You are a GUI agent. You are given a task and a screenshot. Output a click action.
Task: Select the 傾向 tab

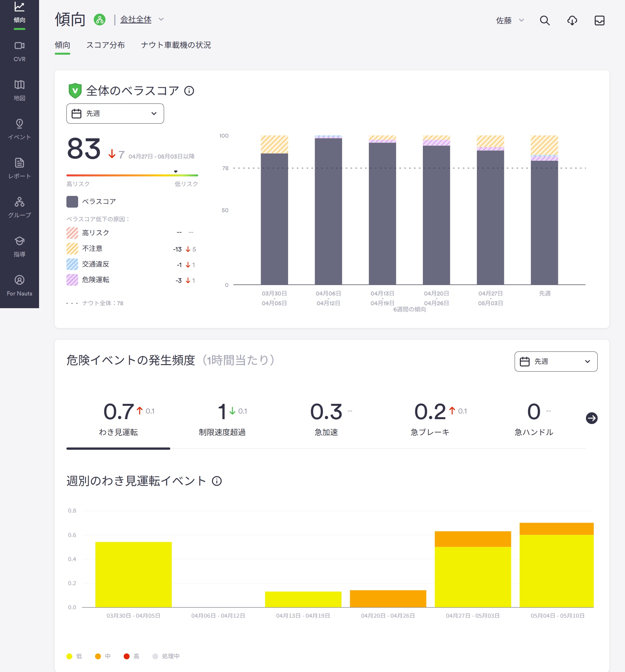click(x=62, y=45)
